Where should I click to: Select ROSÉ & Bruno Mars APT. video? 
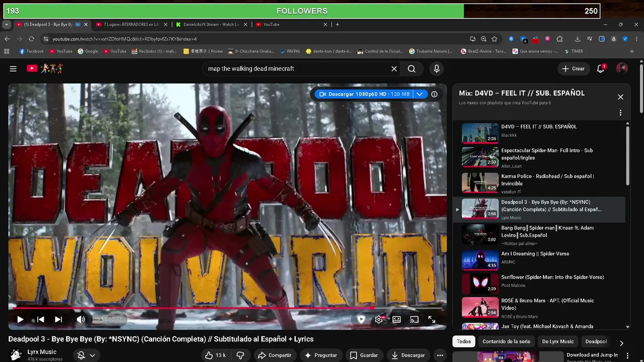539,308
